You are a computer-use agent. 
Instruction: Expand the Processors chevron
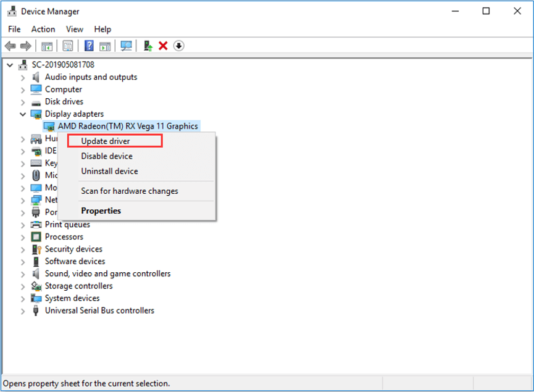tap(23, 238)
